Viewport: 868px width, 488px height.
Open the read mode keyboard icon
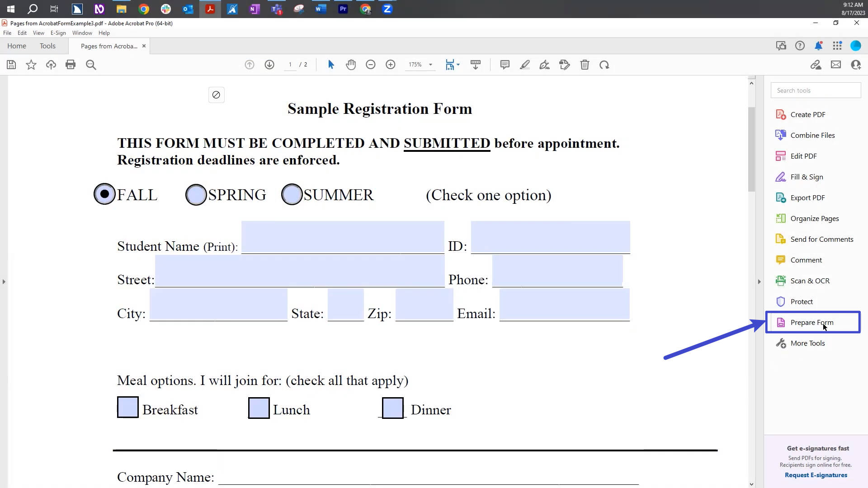click(x=476, y=65)
